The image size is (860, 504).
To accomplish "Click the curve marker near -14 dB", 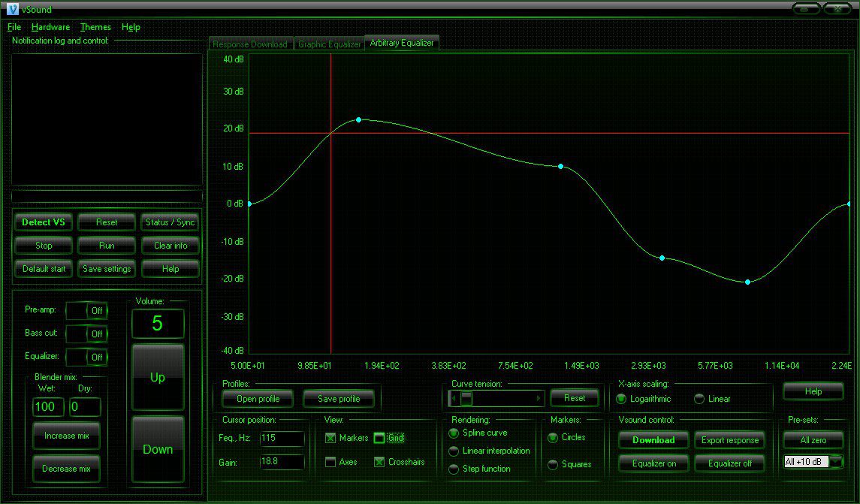I will pos(662,258).
